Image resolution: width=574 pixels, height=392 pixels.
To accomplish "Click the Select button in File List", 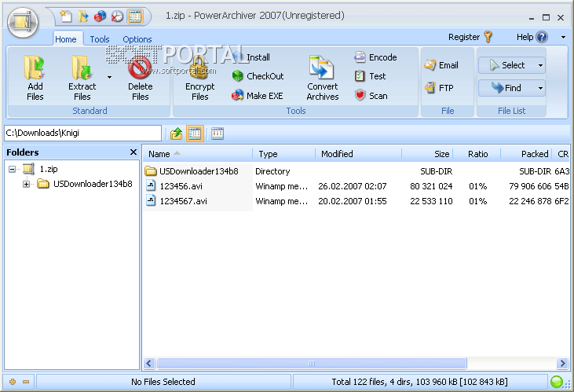I will tap(507, 65).
